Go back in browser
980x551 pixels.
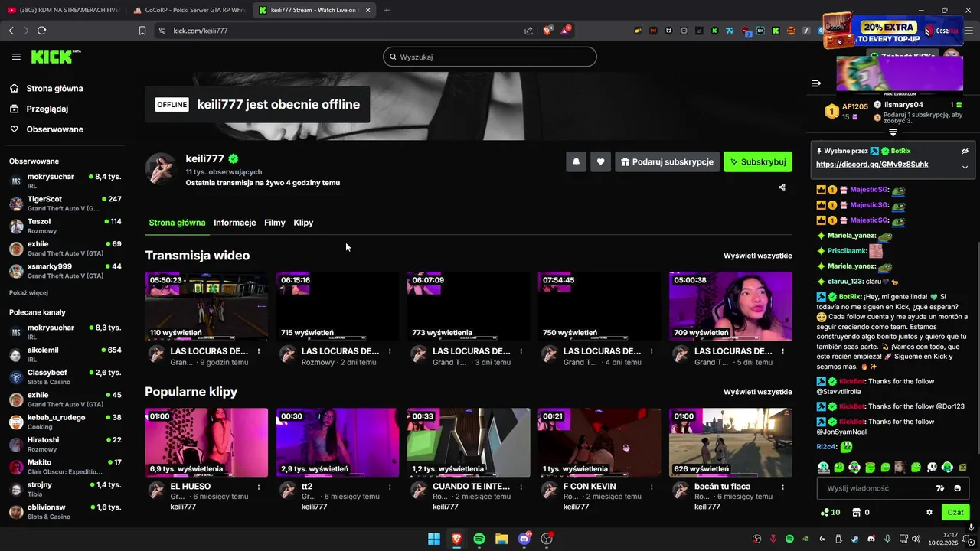point(11,31)
